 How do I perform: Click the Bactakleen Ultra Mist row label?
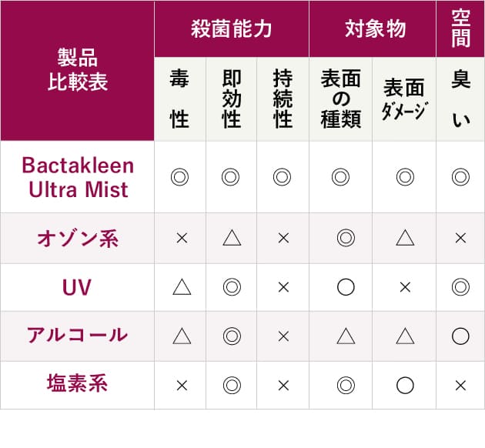[77, 177]
